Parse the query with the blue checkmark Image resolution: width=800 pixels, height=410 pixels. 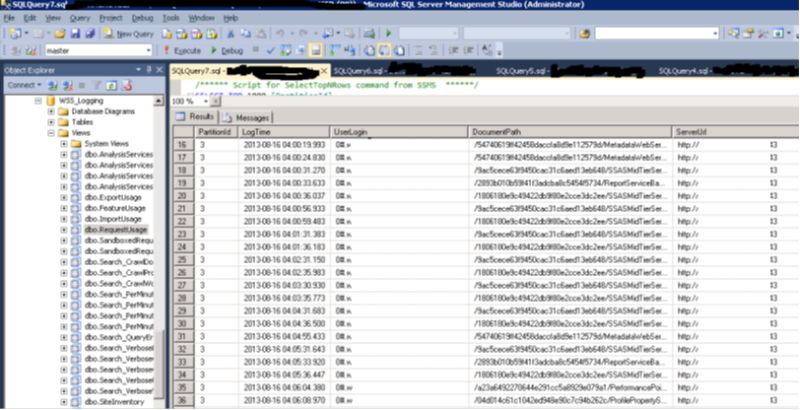click(271, 50)
